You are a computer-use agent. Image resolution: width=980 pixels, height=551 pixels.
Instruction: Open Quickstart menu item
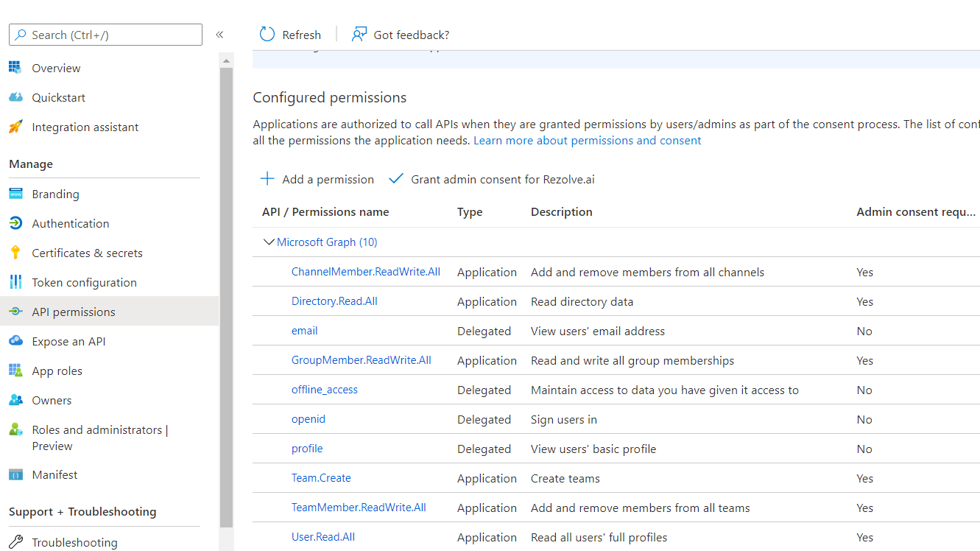pos(58,97)
